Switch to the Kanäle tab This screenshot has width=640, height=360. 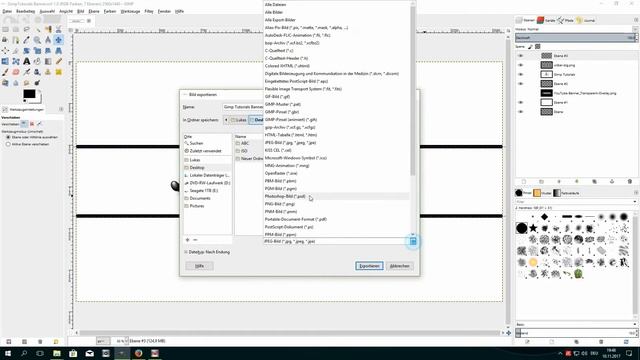pos(546,20)
